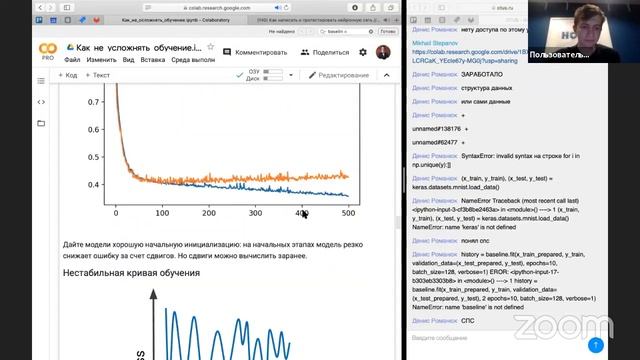The image size is (640, 360).
Task: Click Готово in the find bar
Action: pyautogui.click(x=387, y=31)
